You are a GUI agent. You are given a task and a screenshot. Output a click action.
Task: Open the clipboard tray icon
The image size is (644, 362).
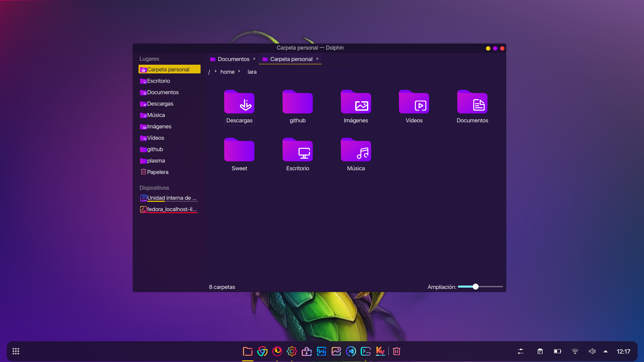point(540,351)
